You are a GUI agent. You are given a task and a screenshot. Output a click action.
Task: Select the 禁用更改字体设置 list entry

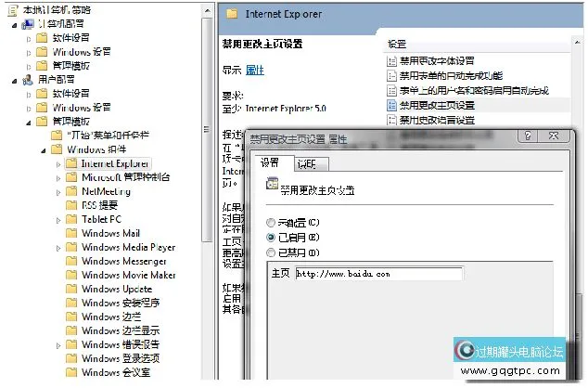[437, 61]
